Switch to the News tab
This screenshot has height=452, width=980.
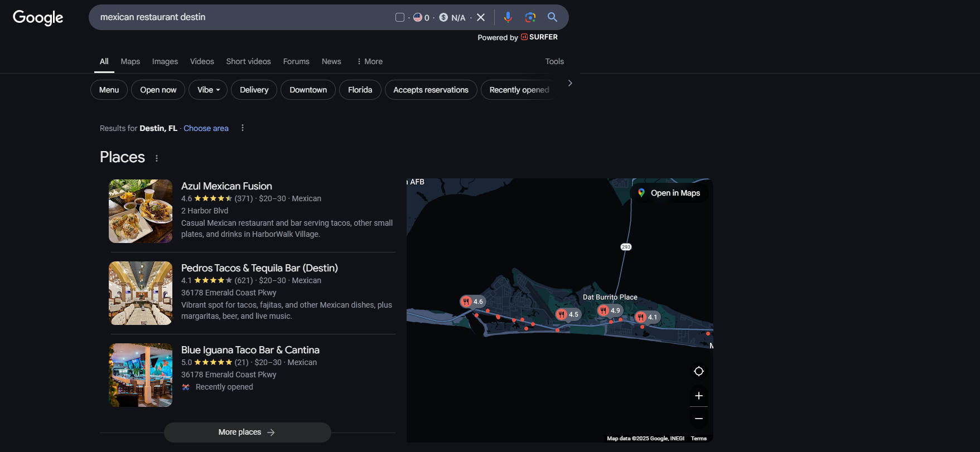331,61
